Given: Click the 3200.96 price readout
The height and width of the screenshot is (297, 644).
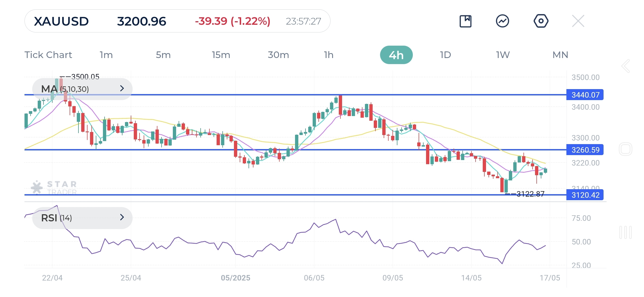Looking at the screenshot, I should tap(142, 21).
